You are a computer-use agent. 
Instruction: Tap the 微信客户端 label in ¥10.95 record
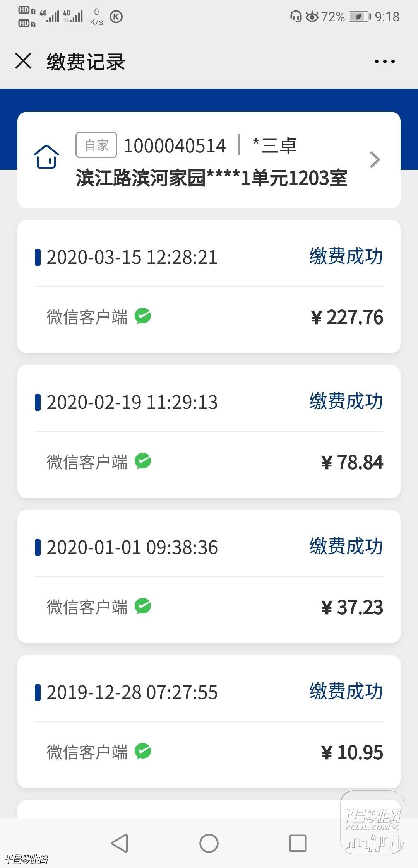pyautogui.click(x=87, y=752)
